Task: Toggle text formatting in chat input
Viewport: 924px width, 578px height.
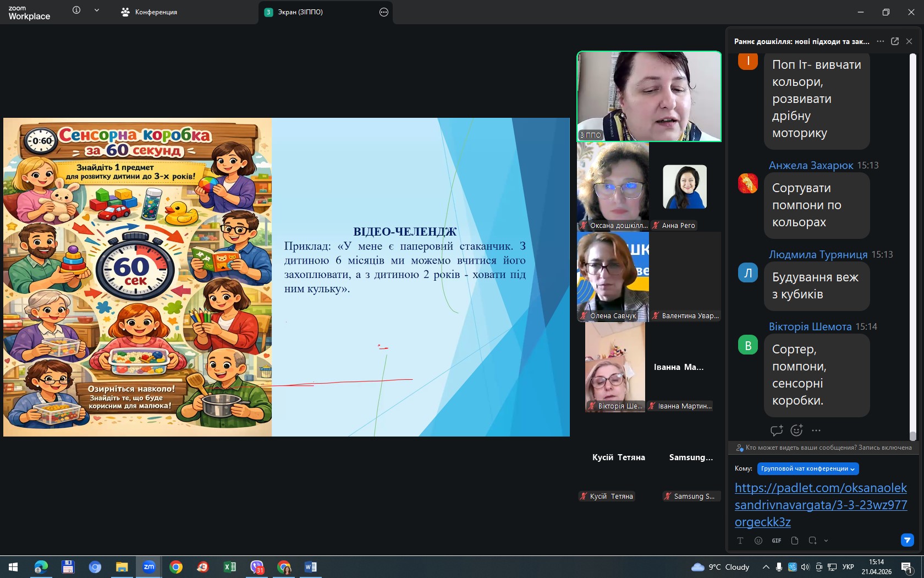Action: click(x=740, y=541)
